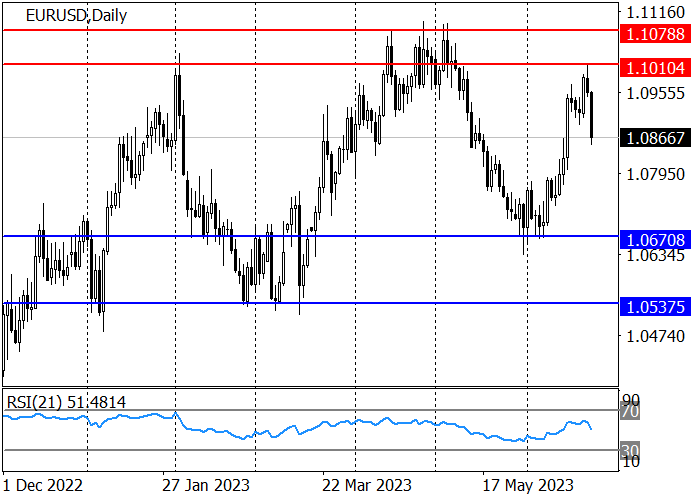Select the red 1.10788 resistance price label
This screenshot has height=500, width=700.
pos(655,34)
